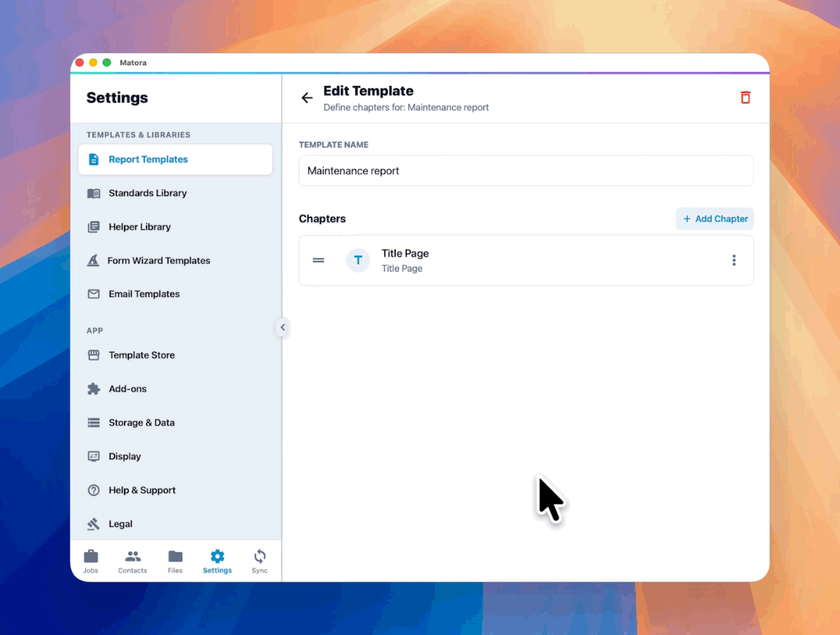Viewport: 840px width, 635px height.
Task: Click the TEMPLATE NAME field label
Action: coord(333,145)
